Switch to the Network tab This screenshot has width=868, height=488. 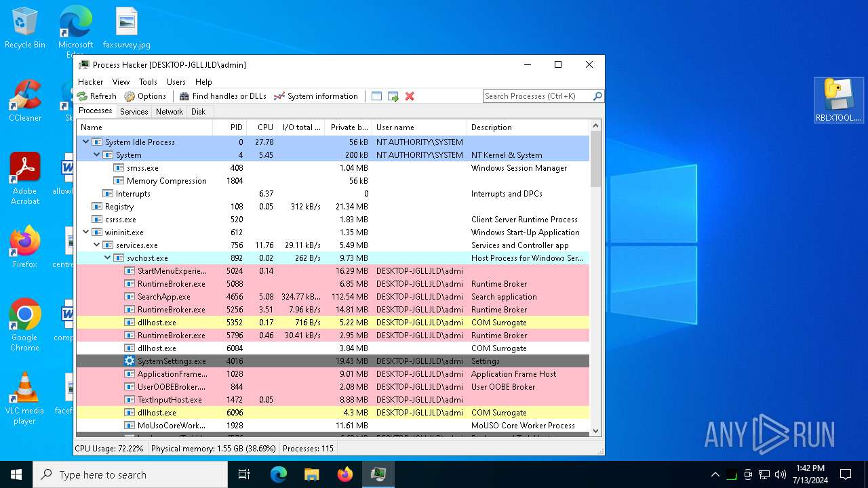click(x=170, y=112)
